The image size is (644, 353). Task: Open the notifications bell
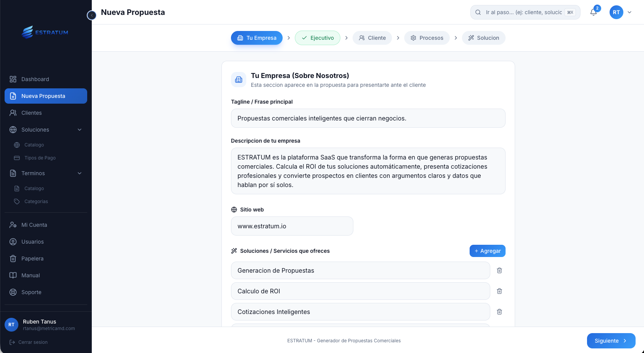(593, 12)
